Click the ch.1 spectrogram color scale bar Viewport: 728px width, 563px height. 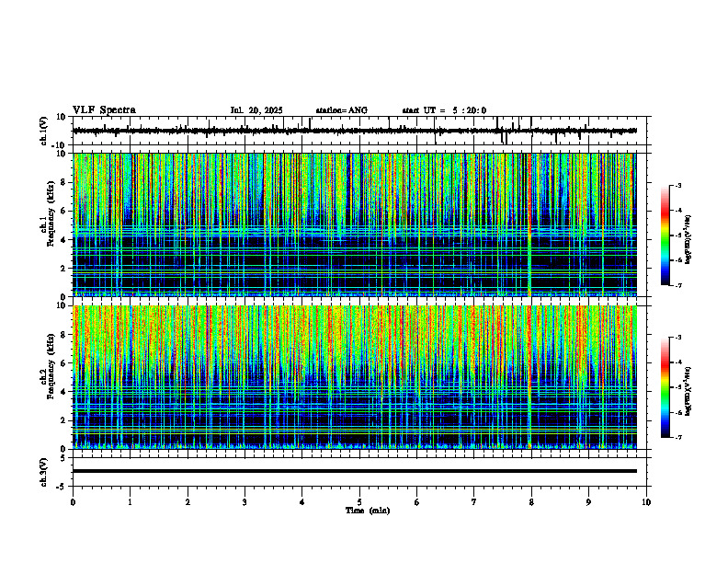click(665, 236)
